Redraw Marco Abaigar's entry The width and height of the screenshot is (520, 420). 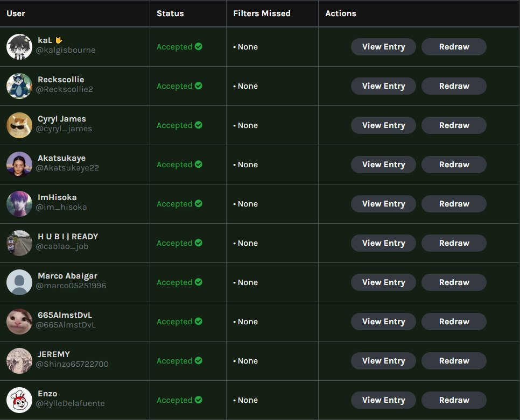point(454,282)
